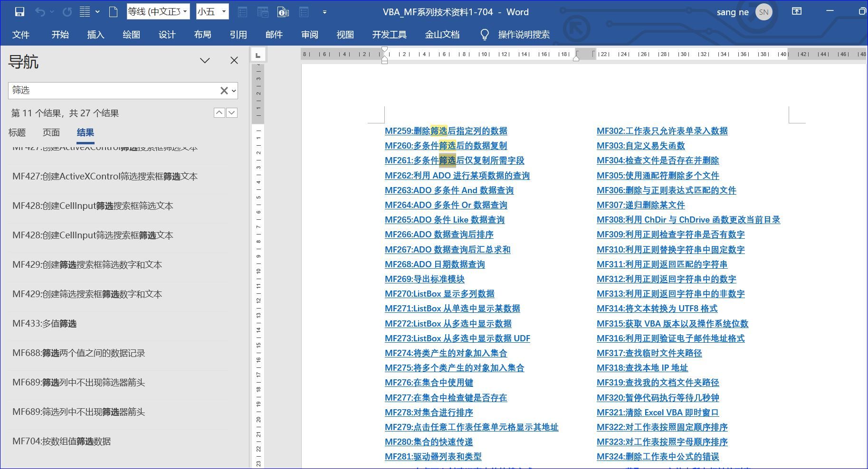Click the lightbulb Tell Me icon
The image size is (868, 469).
(x=485, y=35)
